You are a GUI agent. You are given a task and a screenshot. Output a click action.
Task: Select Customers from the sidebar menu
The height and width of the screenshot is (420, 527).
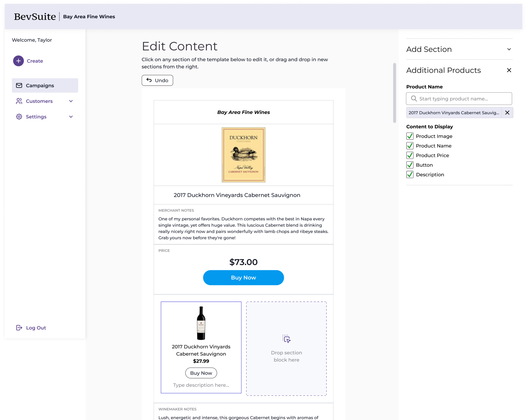coord(39,101)
